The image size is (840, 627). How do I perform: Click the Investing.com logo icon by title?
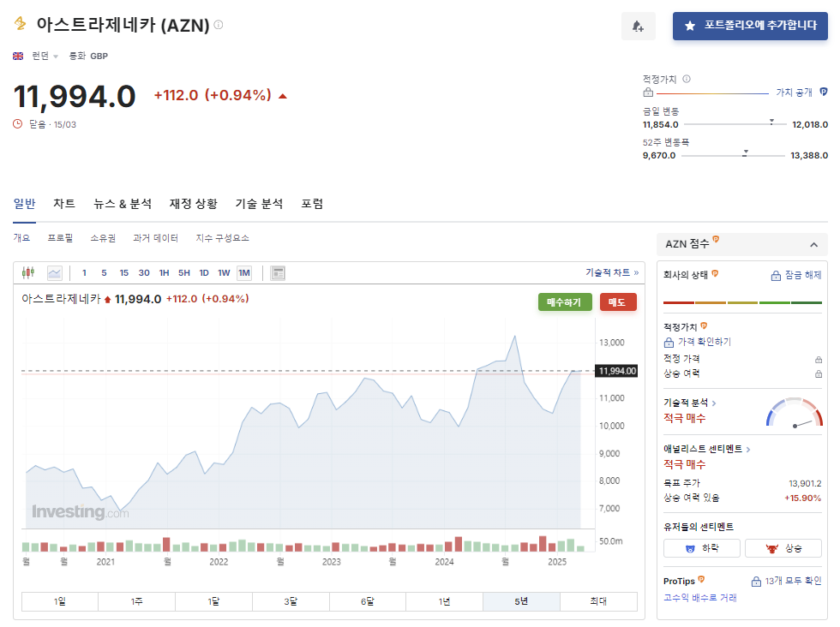click(x=21, y=24)
